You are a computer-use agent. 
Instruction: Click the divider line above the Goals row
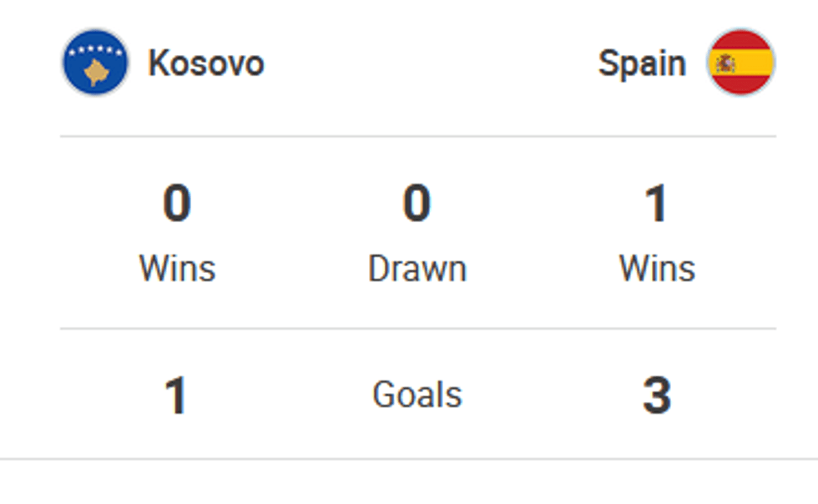click(417, 329)
